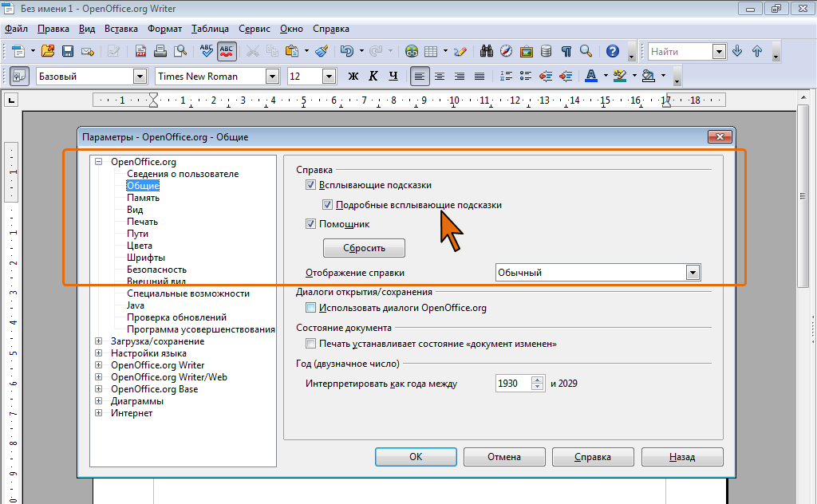Run the Spelling and Grammar check icon
Image resolution: width=817 pixels, height=504 pixels.
coord(207,51)
